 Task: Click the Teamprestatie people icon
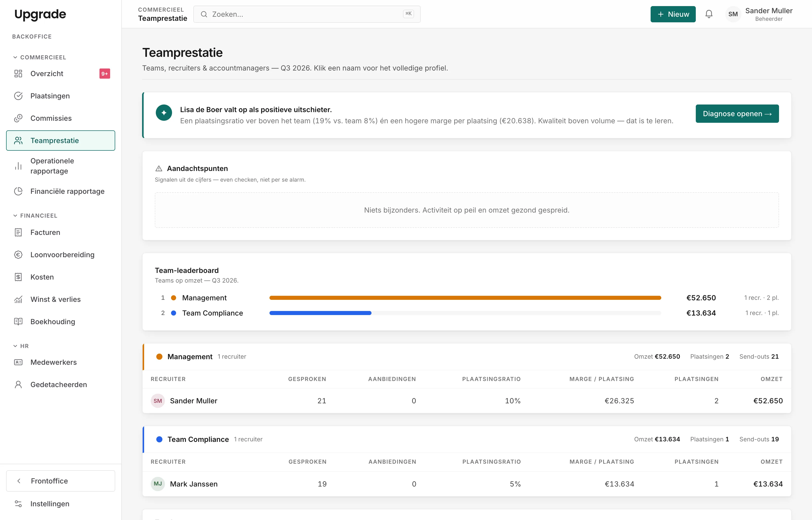[x=18, y=141]
